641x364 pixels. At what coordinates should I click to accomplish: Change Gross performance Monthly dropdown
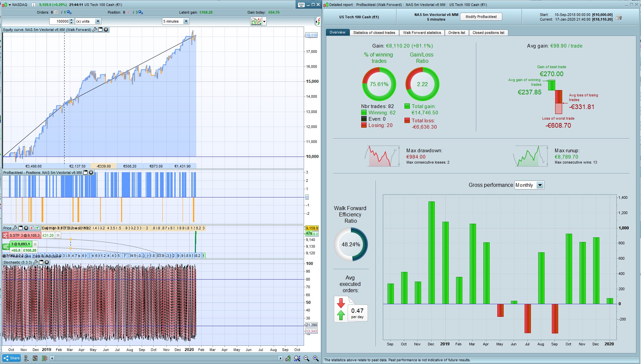click(540, 185)
